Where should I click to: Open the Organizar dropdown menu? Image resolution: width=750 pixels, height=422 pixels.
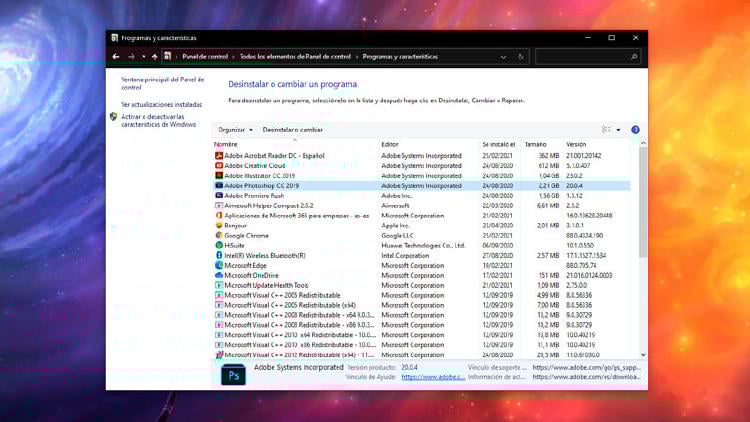click(x=235, y=130)
